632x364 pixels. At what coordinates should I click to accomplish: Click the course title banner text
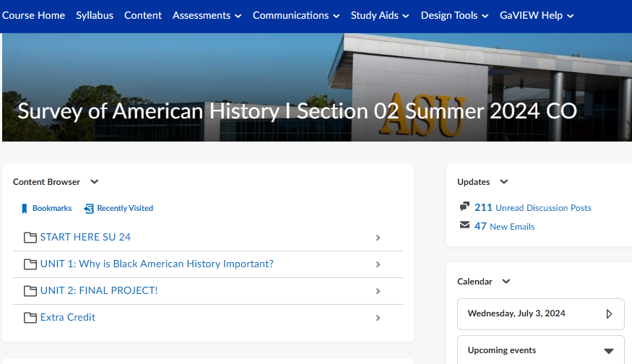click(x=298, y=110)
